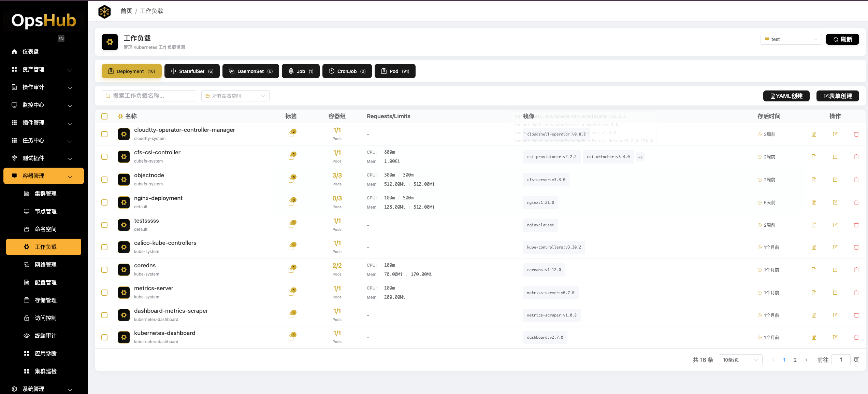Click the 刷新 refresh button
868x394 pixels.
click(x=842, y=39)
